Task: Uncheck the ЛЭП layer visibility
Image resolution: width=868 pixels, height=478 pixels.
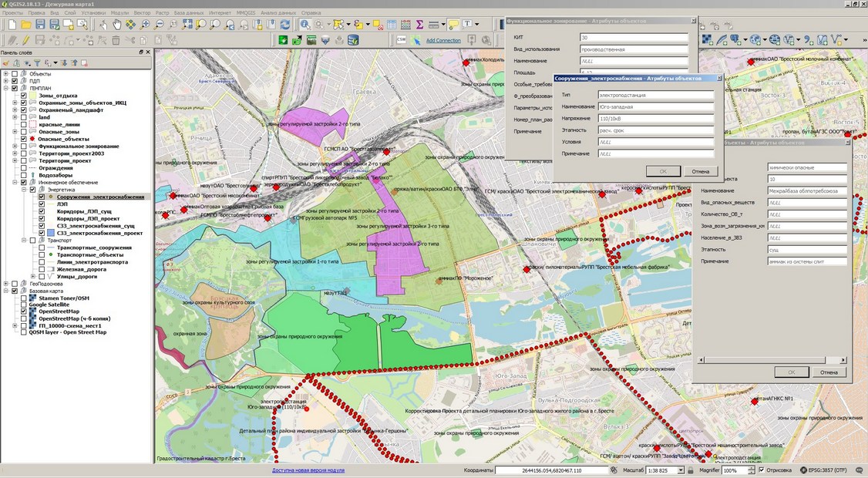Action: 42,204
